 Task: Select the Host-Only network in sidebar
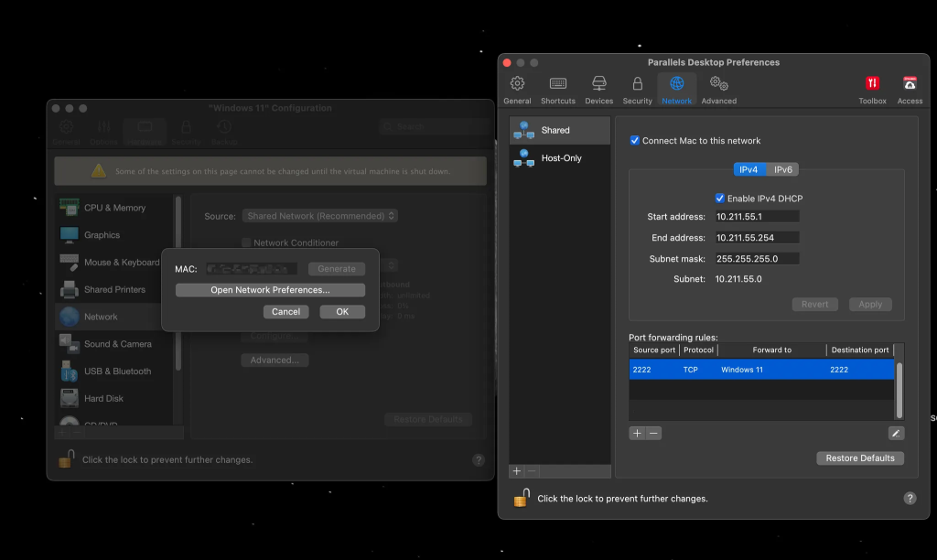click(x=560, y=158)
